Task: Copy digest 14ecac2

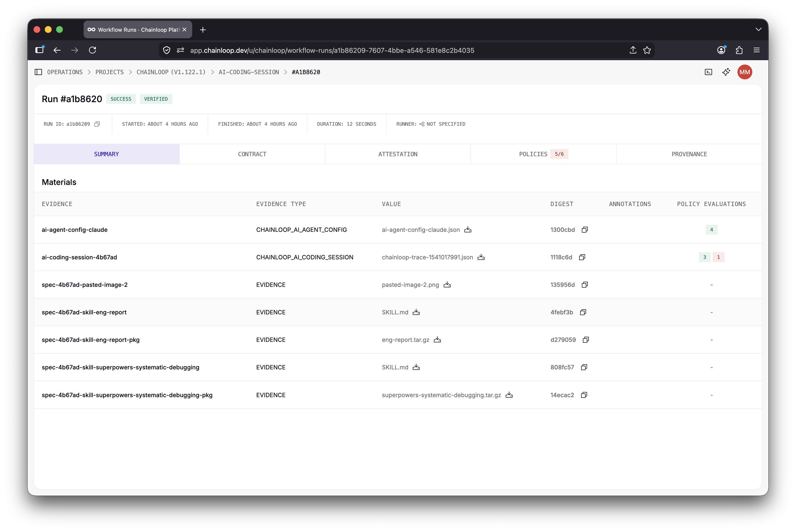Action: click(x=584, y=395)
